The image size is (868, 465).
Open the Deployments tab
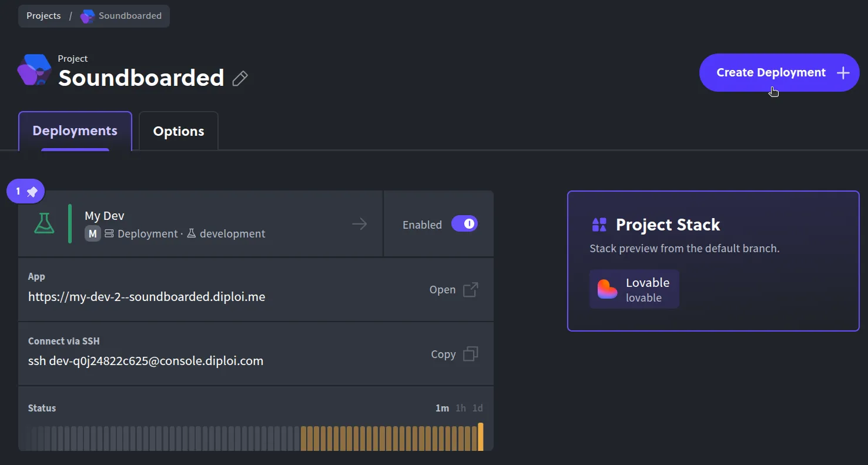coord(75,131)
